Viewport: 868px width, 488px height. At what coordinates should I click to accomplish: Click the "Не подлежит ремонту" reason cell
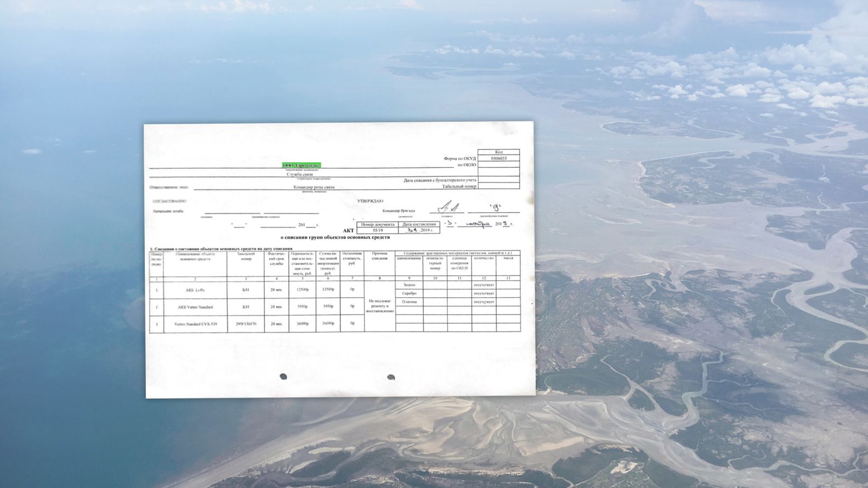[x=379, y=305]
